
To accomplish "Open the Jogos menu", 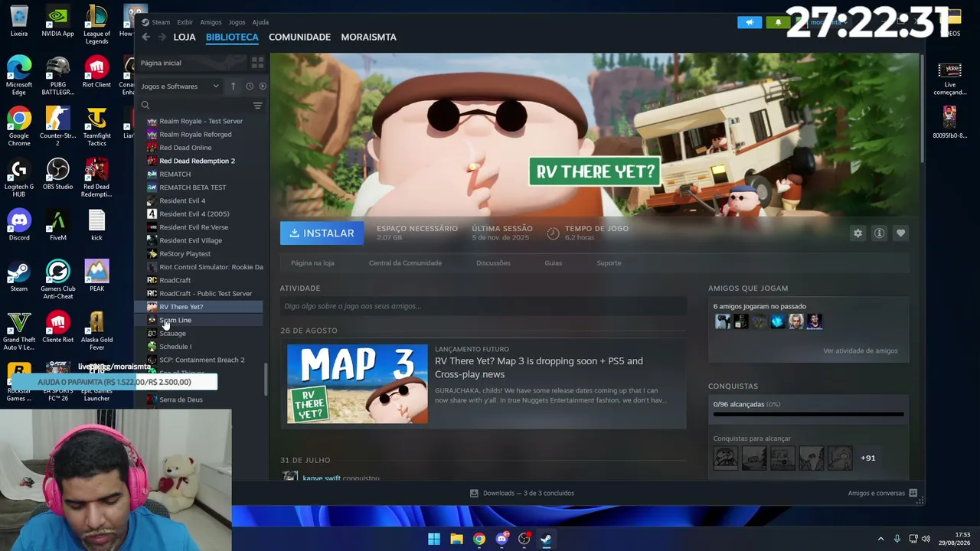I will coord(237,22).
